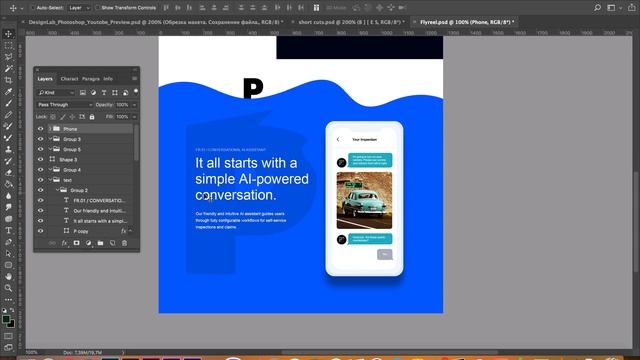Screen dimensions: 640x360
Task: Select the Rectangular Marquee tool
Action: pos(8,46)
